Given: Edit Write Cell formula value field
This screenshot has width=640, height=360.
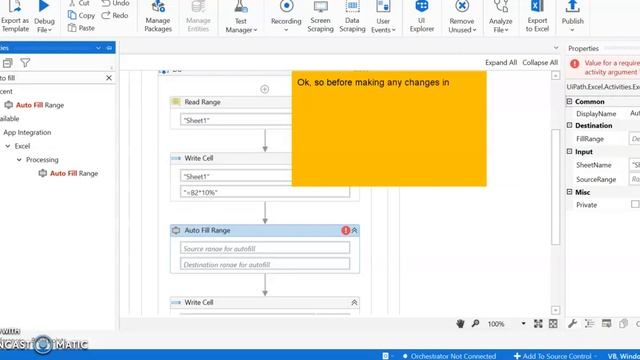Looking at the screenshot, I should click(x=265, y=192).
